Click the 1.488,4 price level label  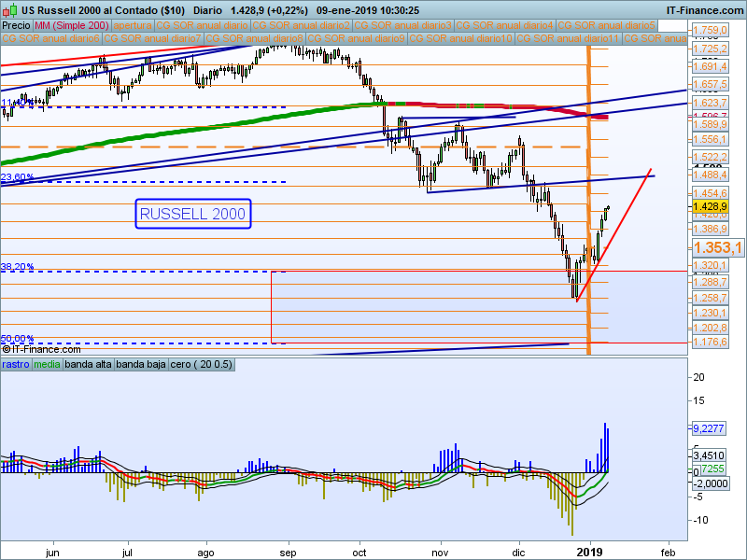(x=710, y=175)
